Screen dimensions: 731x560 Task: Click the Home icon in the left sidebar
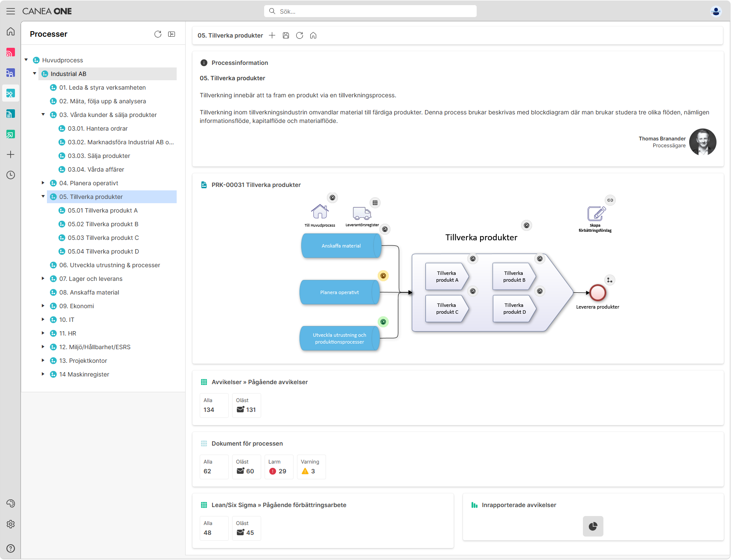coord(11,32)
